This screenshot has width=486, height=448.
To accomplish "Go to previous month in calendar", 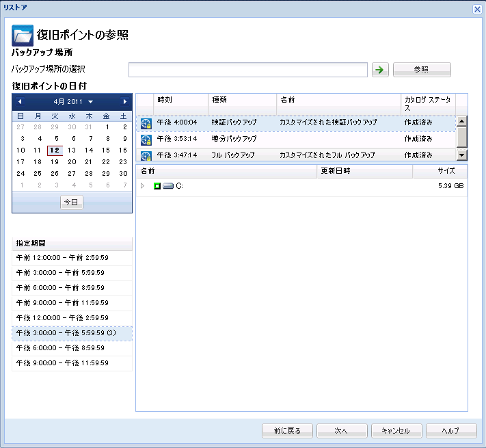I will click(20, 102).
